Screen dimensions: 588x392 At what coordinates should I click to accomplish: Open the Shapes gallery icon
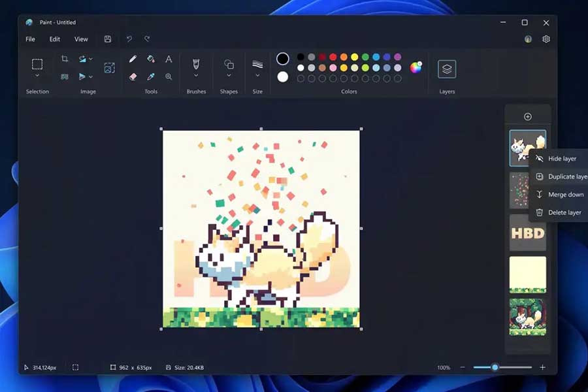229,64
